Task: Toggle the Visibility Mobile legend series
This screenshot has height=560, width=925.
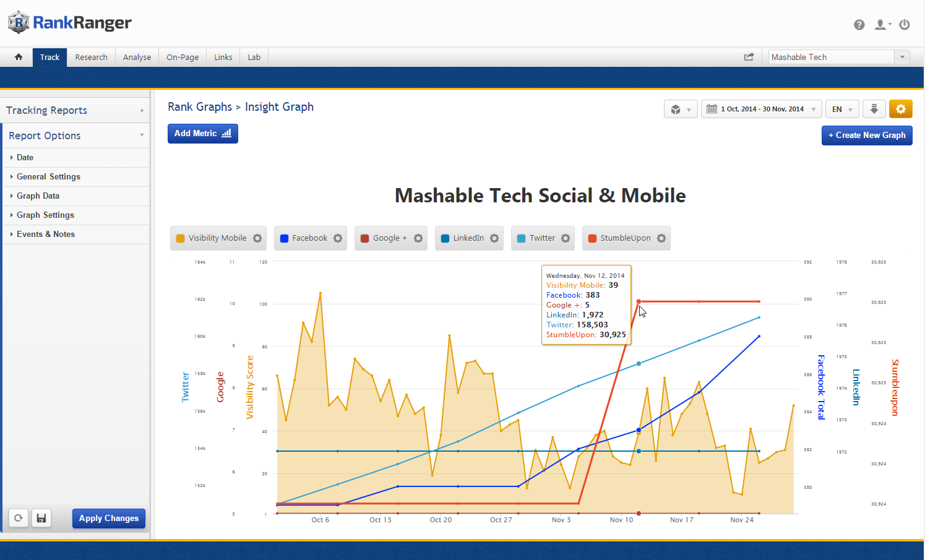Action: pyautogui.click(x=212, y=238)
